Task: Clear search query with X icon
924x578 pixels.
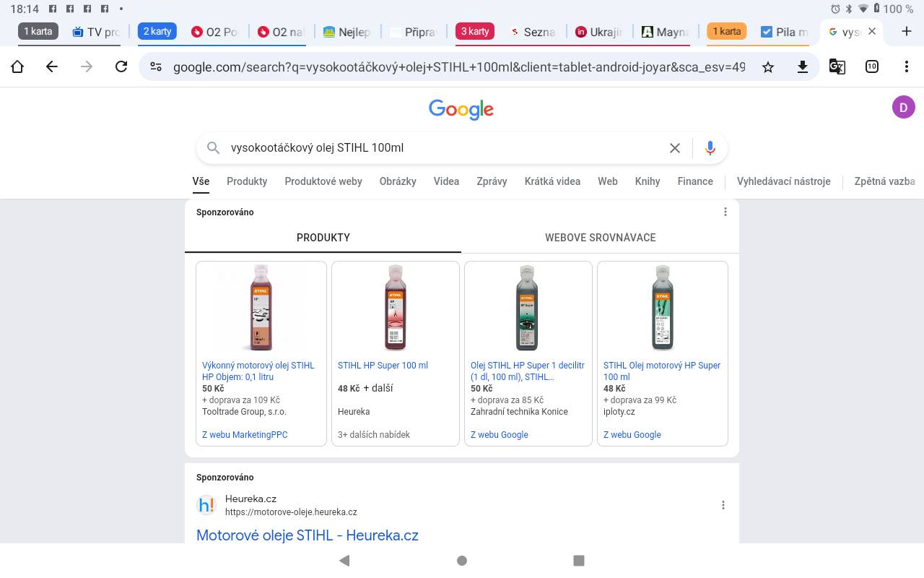Action: click(x=675, y=147)
